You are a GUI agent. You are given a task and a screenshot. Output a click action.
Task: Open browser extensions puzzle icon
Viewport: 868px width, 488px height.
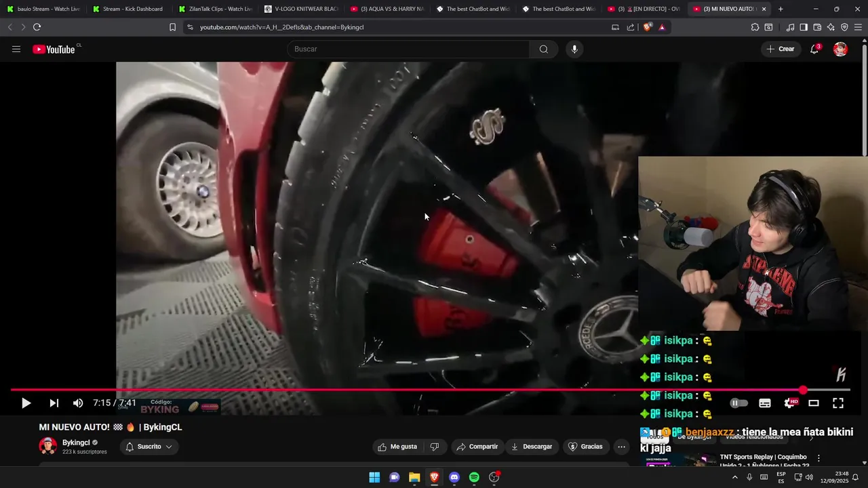[755, 27]
